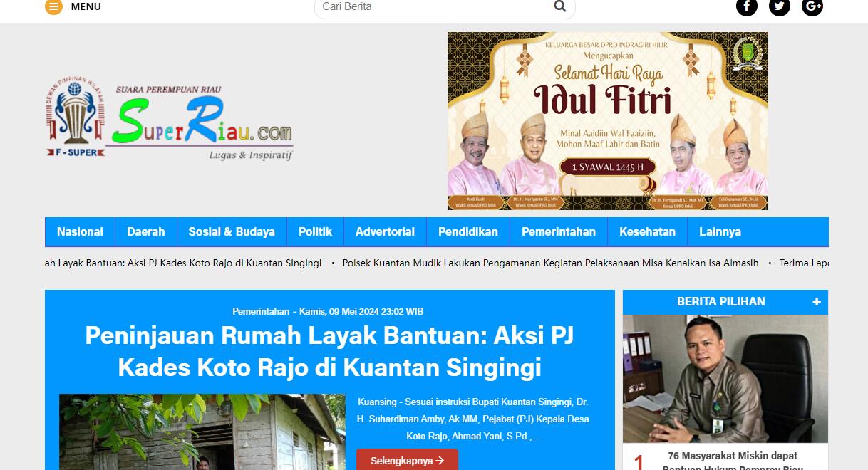The image size is (868, 470).
Task: Visit the Facebook social icon
Action: [747, 6]
